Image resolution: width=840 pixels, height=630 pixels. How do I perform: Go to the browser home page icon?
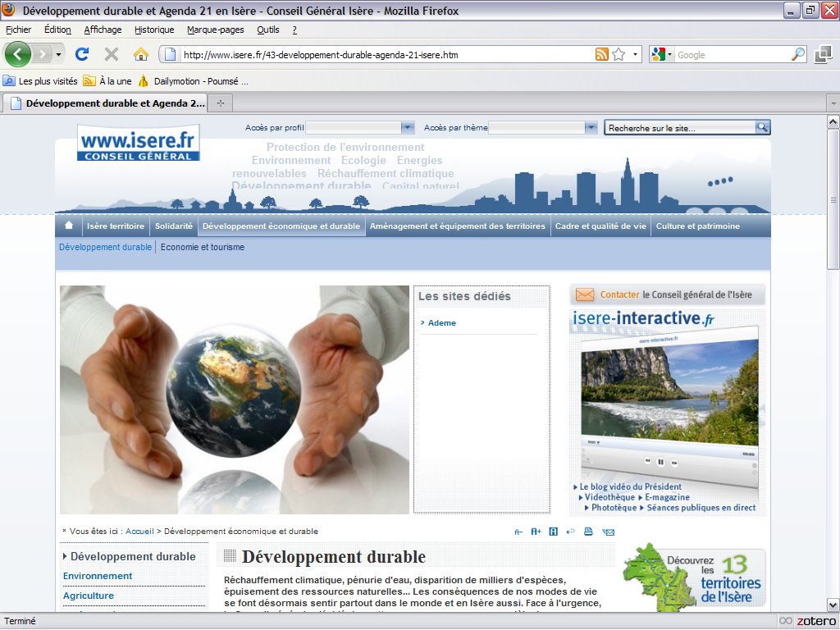pyautogui.click(x=141, y=55)
